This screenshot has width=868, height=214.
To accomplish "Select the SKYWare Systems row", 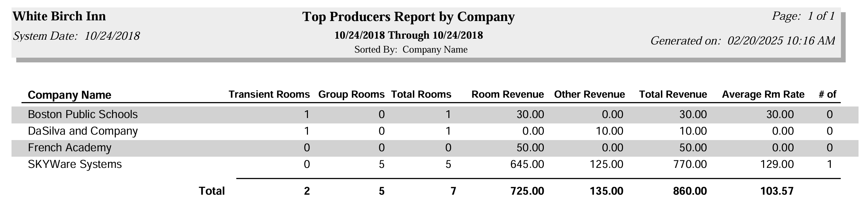I will pos(435,164).
